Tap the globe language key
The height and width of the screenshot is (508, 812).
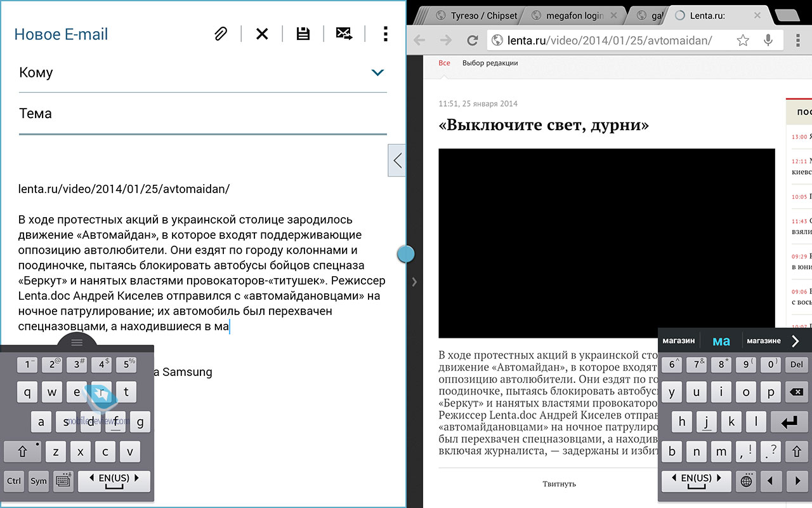point(746,481)
